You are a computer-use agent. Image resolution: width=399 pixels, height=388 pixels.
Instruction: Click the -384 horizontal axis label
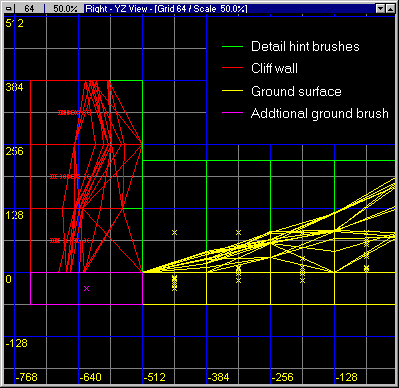pyautogui.click(x=218, y=377)
